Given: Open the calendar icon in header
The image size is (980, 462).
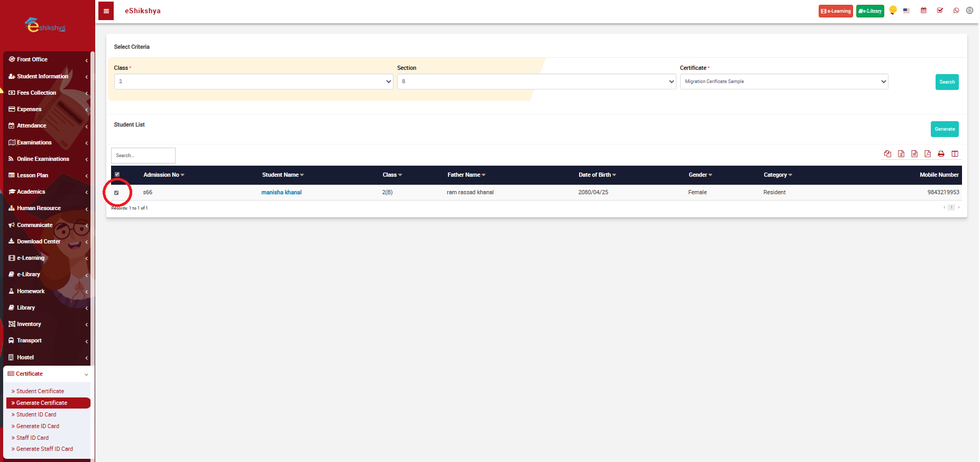Looking at the screenshot, I should (923, 11).
